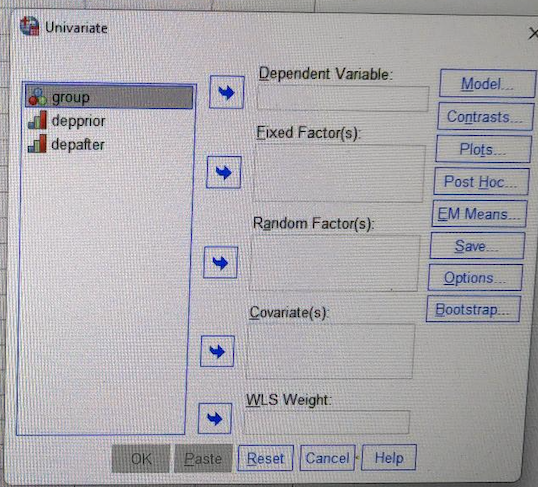This screenshot has height=487, width=538.
Task: Open Help for Univariate
Action: [389, 457]
